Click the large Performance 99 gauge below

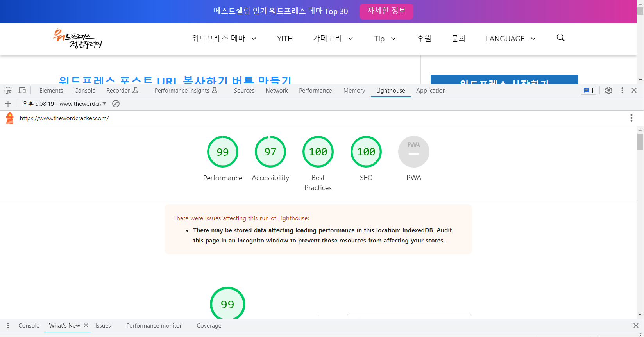tap(227, 303)
